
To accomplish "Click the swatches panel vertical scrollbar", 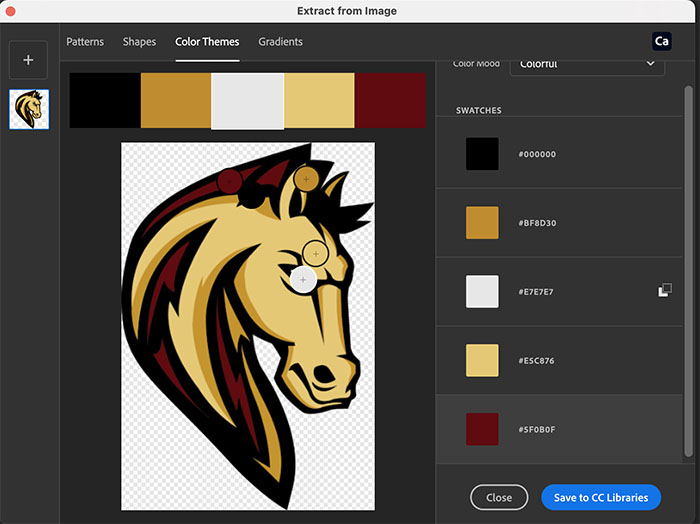I will tap(688, 271).
